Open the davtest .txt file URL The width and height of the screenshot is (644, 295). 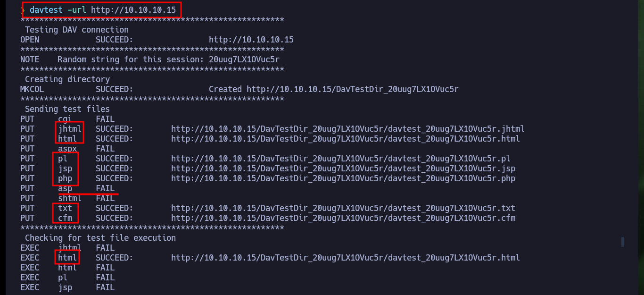pos(343,208)
